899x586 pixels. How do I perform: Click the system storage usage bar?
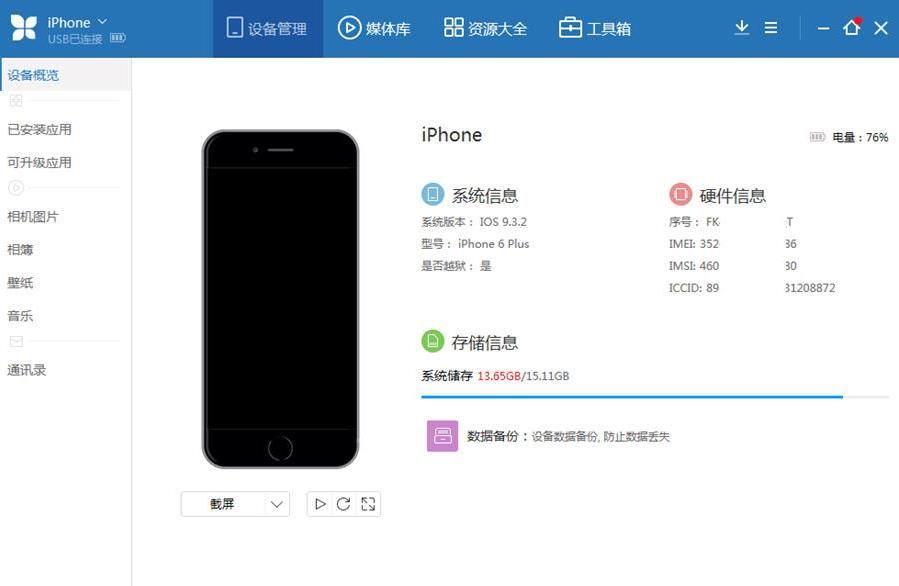[x=655, y=397]
